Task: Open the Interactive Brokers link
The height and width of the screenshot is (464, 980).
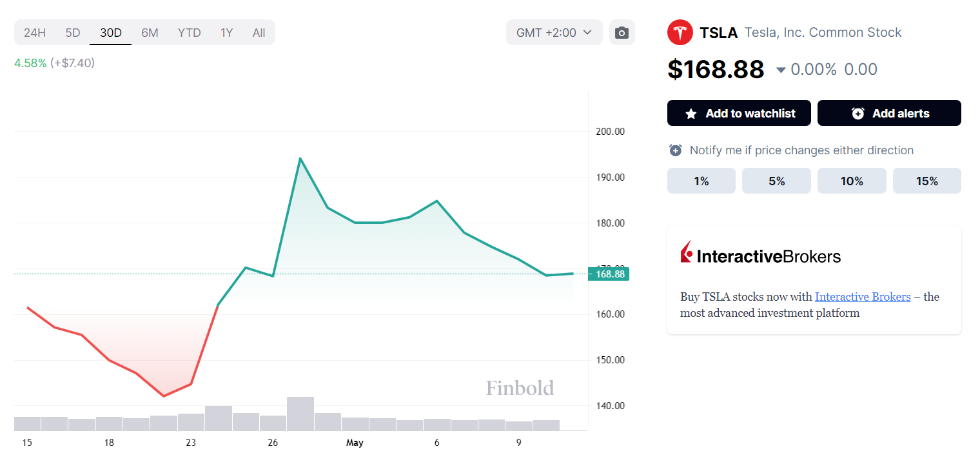Action: coord(863,297)
